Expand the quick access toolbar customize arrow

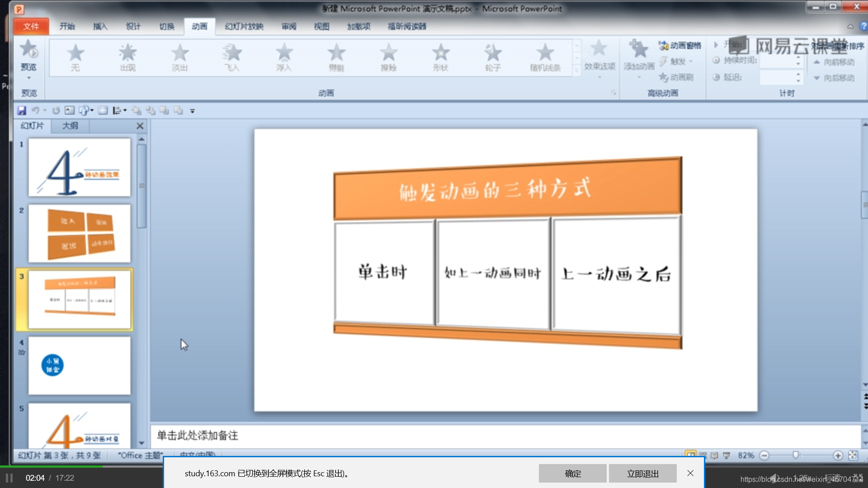point(192,111)
